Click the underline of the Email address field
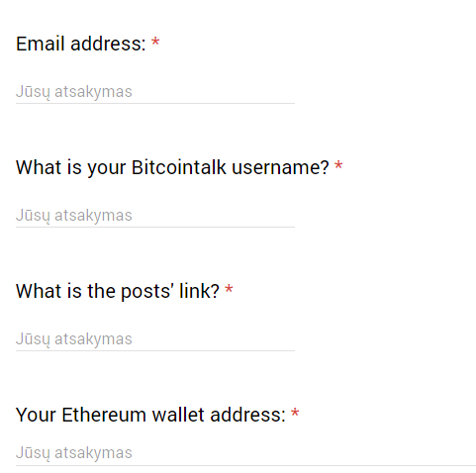The width and height of the screenshot is (476, 473). coord(155,103)
